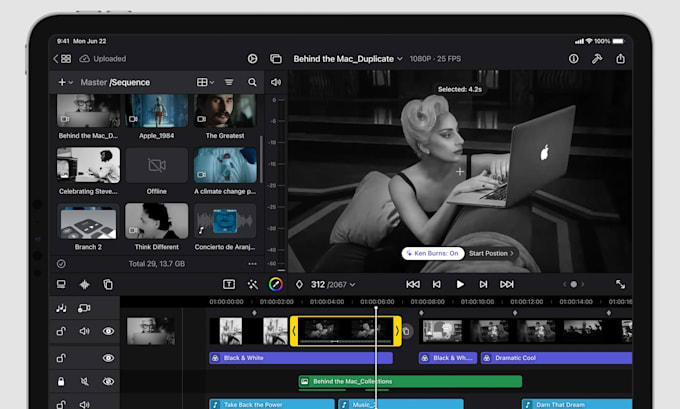Viewport: 680px width, 409px height.
Task: Open the 312/2067 frame counter dropdown
Action: pyautogui.click(x=333, y=285)
